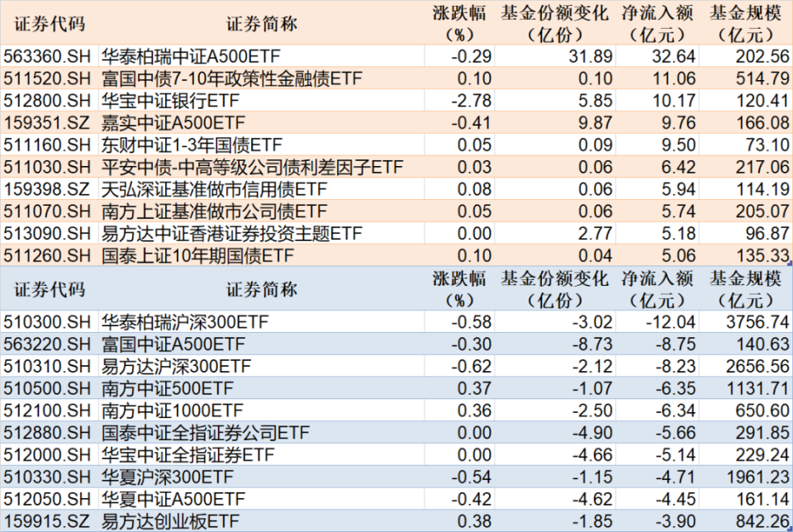Click the fund size 166.08
This screenshot has width=793, height=532.
[762, 123]
